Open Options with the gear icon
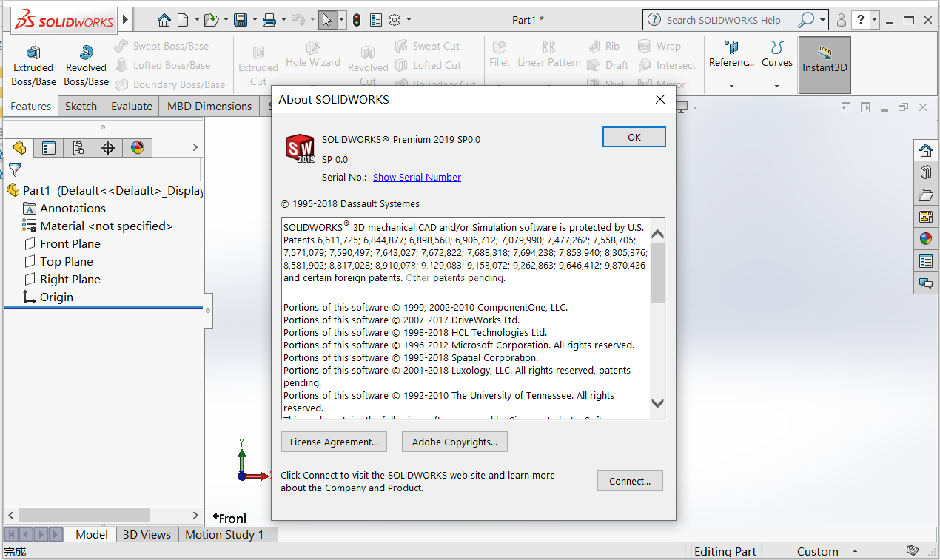The height and width of the screenshot is (560, 940). click(395, 20)
